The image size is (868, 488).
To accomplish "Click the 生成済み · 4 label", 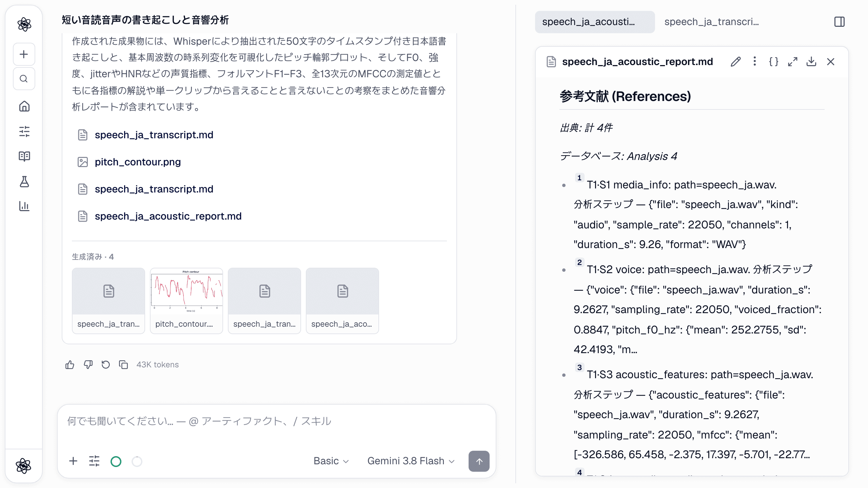I will click(93, 257).
